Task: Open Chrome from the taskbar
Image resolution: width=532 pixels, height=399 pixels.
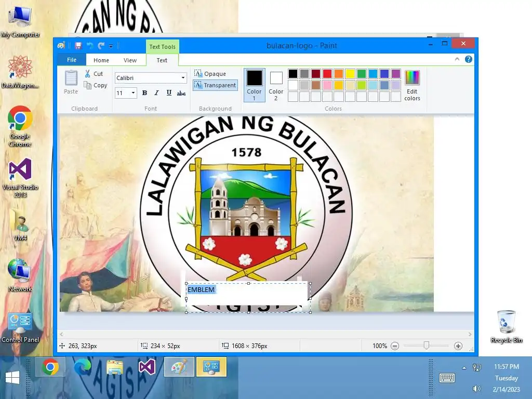Action: pyautogui.click(x=50, y=367)
